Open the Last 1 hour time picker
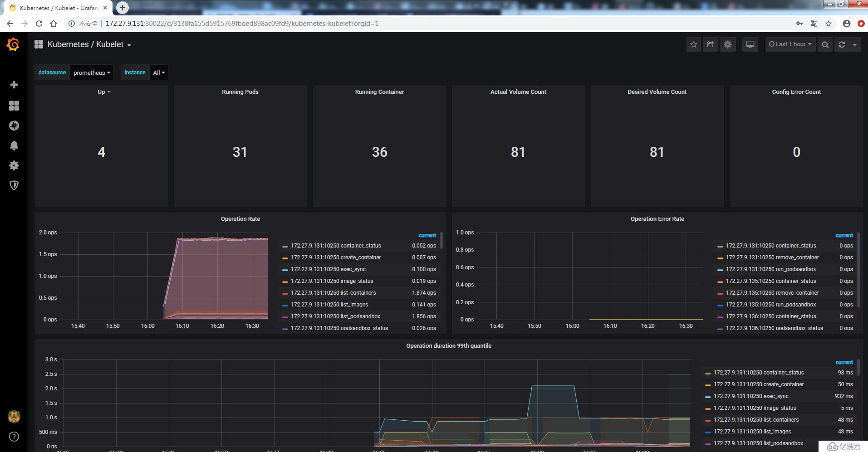The height and width of the screenshot is (452, 868). [x=790, y=44]
